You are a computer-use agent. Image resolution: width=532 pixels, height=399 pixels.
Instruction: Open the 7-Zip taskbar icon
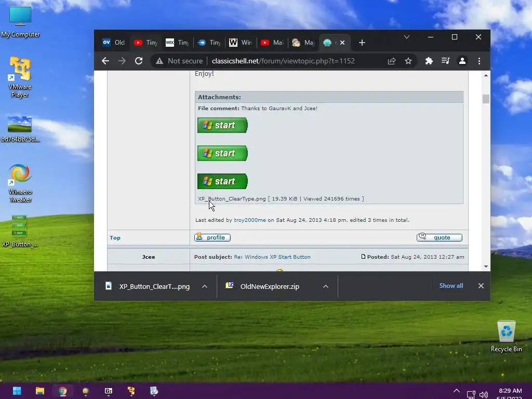point(108,391)
